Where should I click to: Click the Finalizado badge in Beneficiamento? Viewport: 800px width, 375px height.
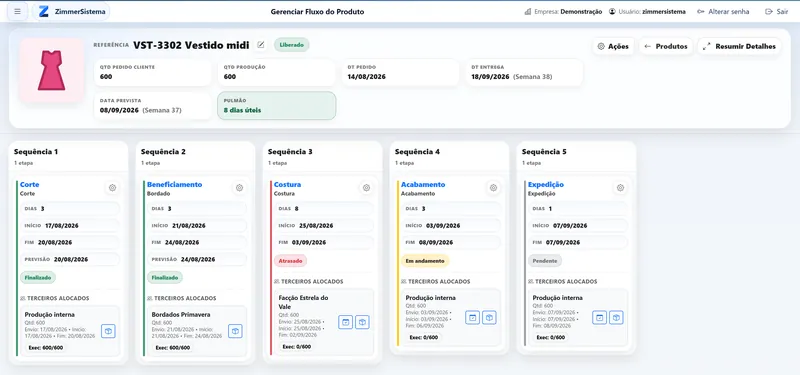(x=165, y=278)
